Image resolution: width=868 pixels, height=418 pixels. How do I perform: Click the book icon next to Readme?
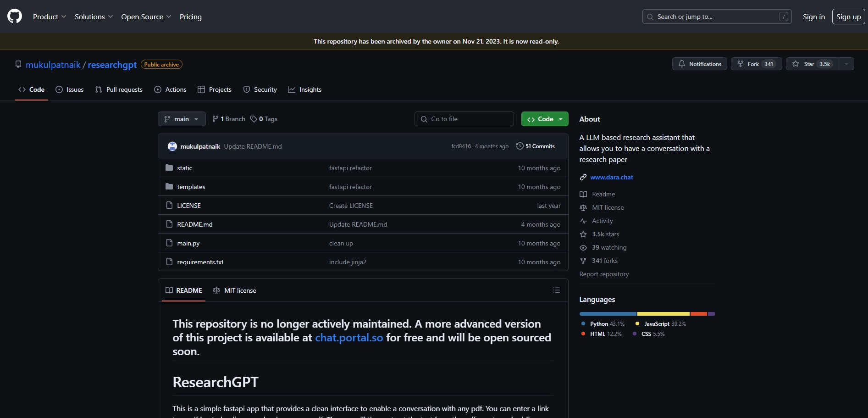[x=583, y=194]
